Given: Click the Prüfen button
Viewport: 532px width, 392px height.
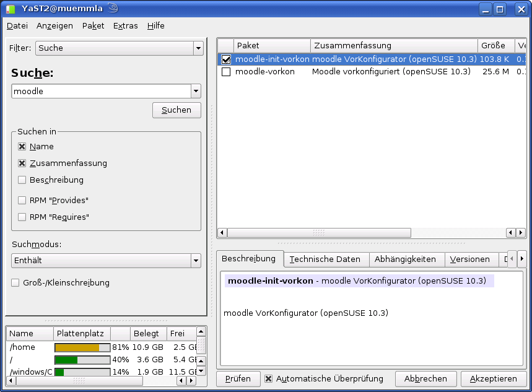Looking at the screenshot, I should (238, 379).
